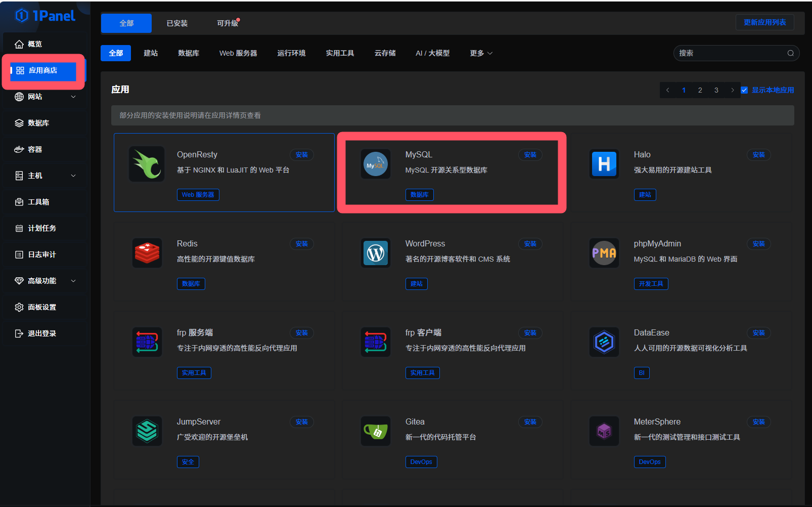
Task: Expand the 网站 sidebar submenu arrow
Action: pos(73,97)
